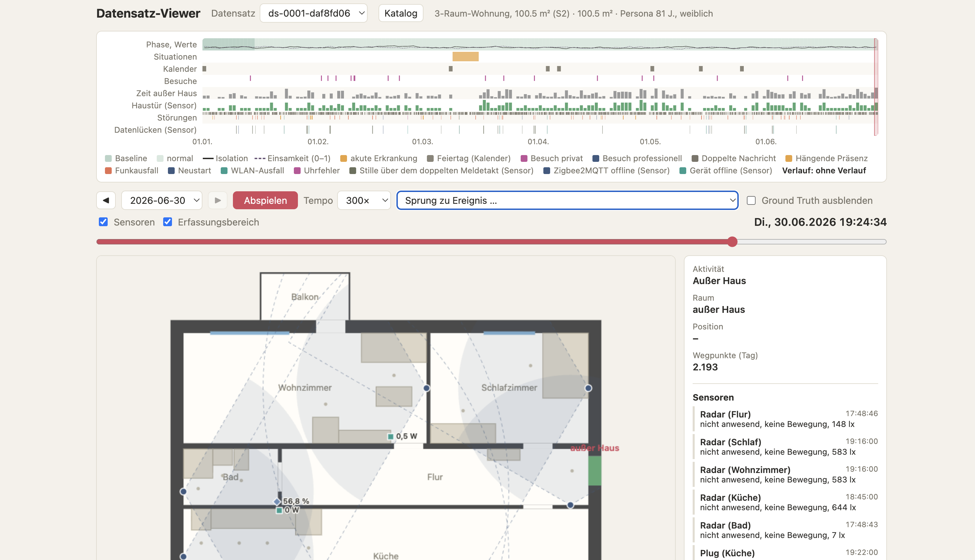Click the first Kalender marker at 01.01.

point(204,69)
